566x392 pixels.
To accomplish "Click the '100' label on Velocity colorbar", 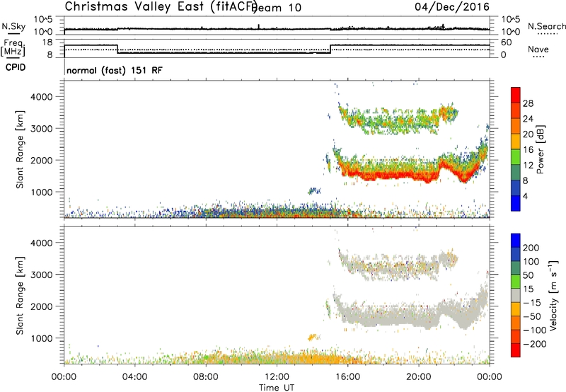I will (531, 262).
